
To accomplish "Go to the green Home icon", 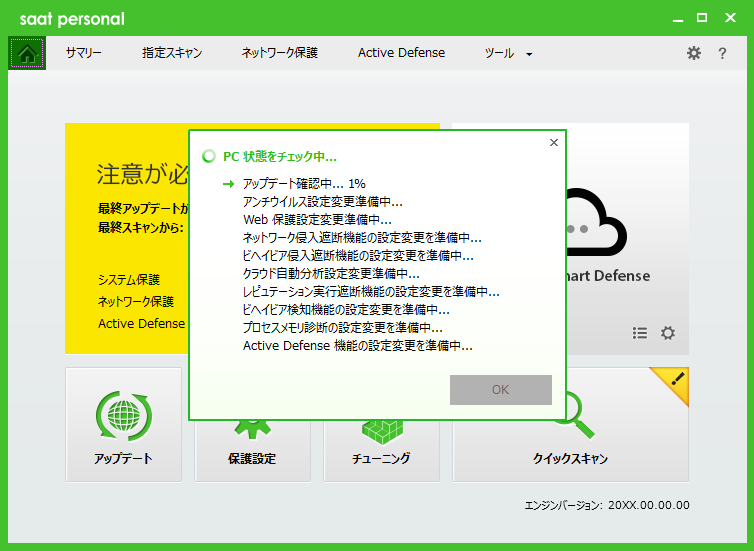I will click(27, 53).
